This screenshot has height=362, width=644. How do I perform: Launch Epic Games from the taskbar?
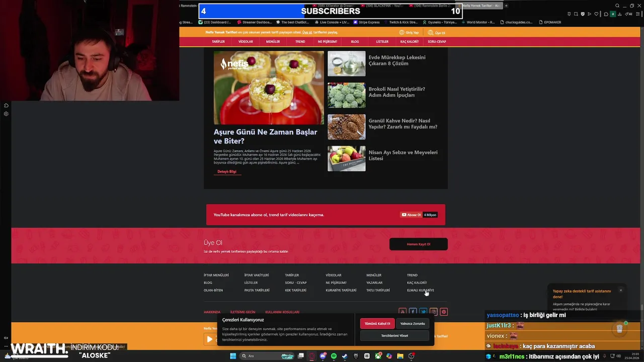[x=356, y=356]
